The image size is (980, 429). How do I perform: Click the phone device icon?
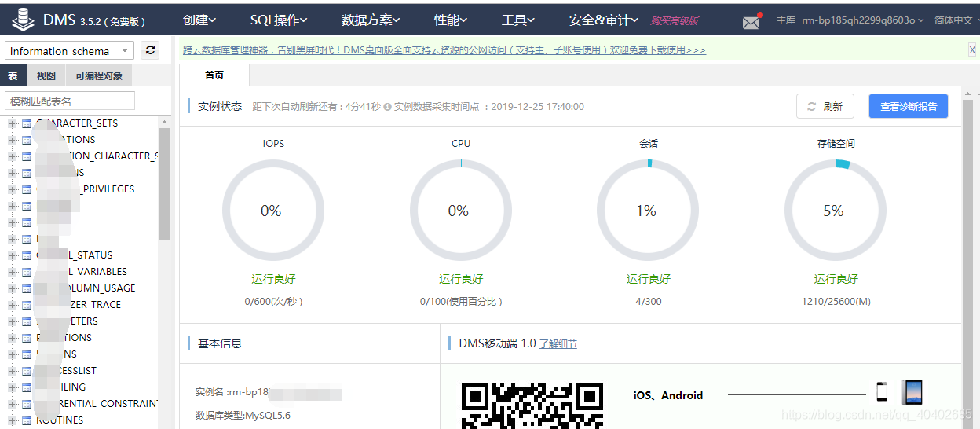pyautogui.click(x=882, y=390)
